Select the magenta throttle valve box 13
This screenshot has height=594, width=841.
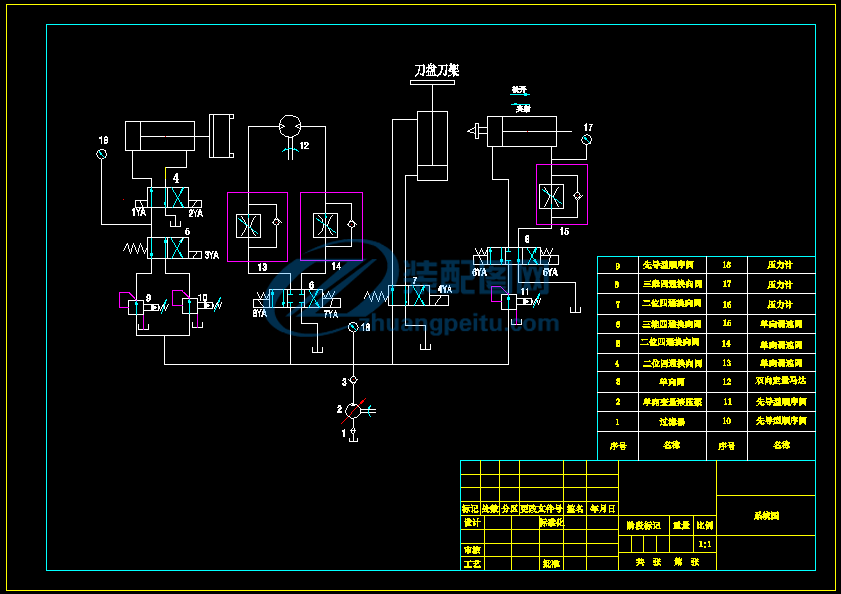click(257, 227)
